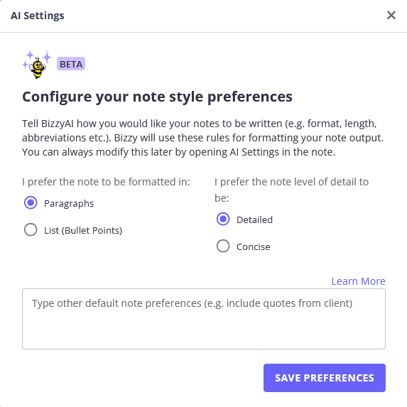Open the Learn More link
The width and height of the screenshot is (407, 407).
pos(358,281)
